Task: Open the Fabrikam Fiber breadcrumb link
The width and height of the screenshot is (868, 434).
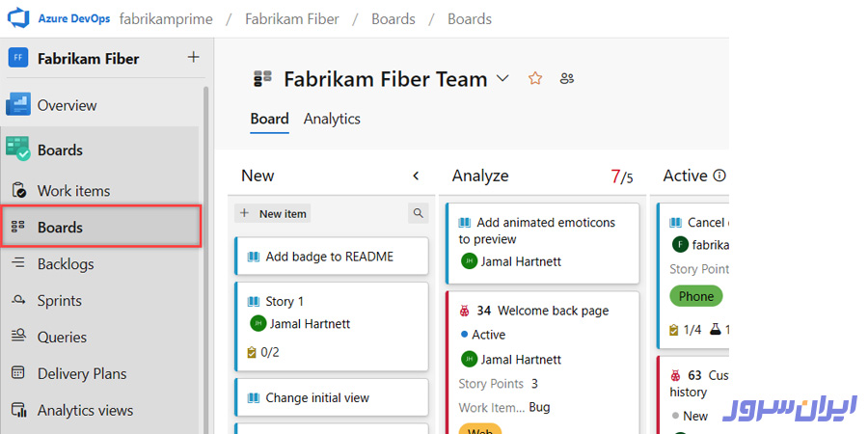Action: click(x=292, y=19)
